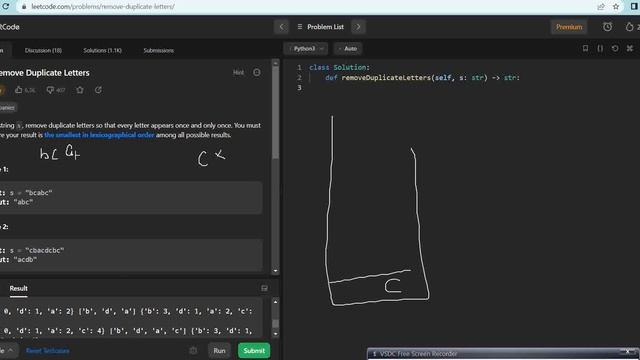The height and width of the screenshot is (360, 640).
Task: Open the timer alarm clock icon
Action: [607, 27]
